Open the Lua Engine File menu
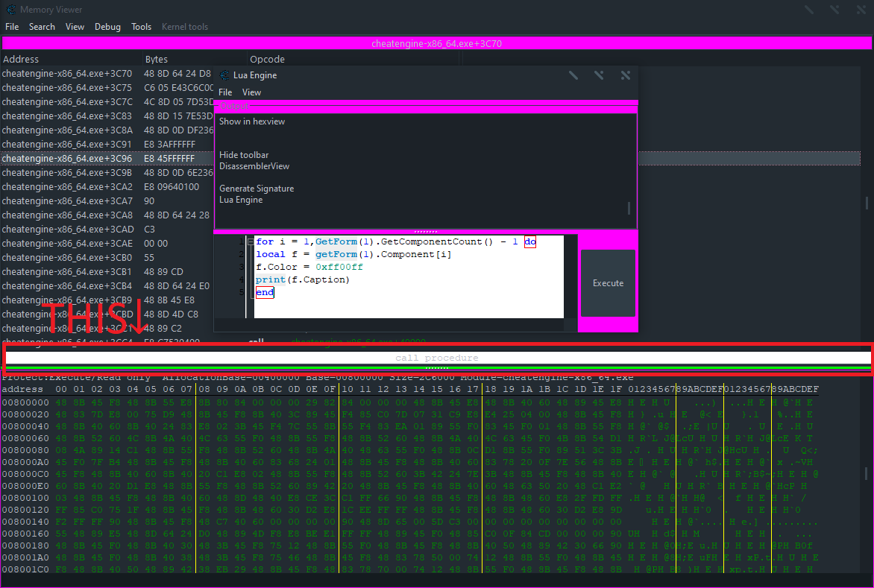Screen dimensions: 874x588 225,92
